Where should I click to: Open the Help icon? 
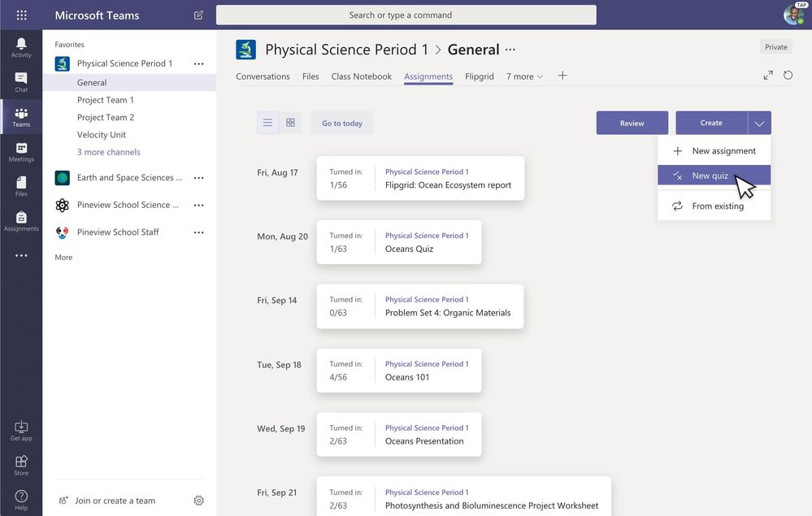point(21,500)
